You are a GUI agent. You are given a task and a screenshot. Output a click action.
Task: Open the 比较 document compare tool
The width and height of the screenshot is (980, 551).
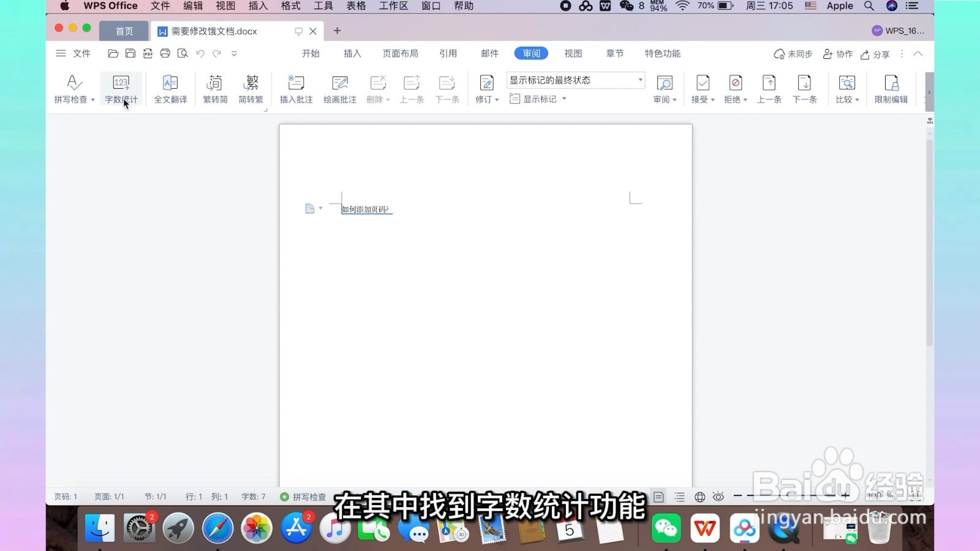coord(846,88)
